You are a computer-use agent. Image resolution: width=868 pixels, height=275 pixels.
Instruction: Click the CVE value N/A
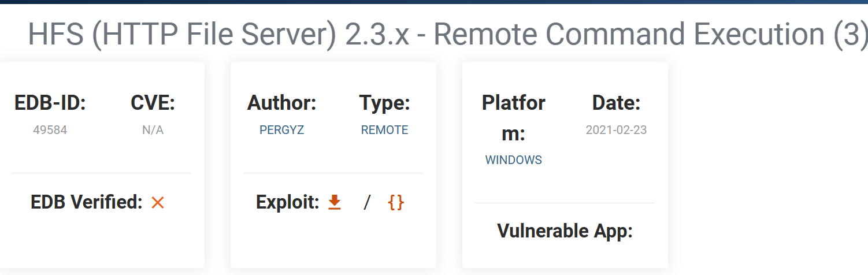click(153, 130)
